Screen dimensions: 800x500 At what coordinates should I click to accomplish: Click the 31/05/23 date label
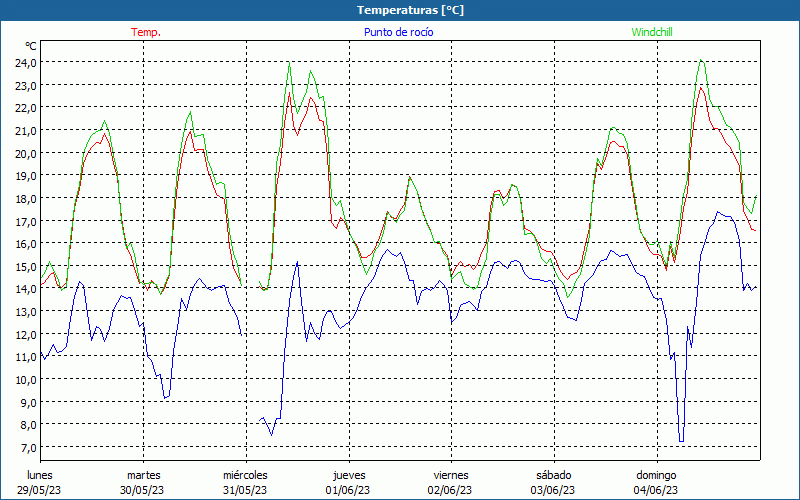click(x=245, y=490)
